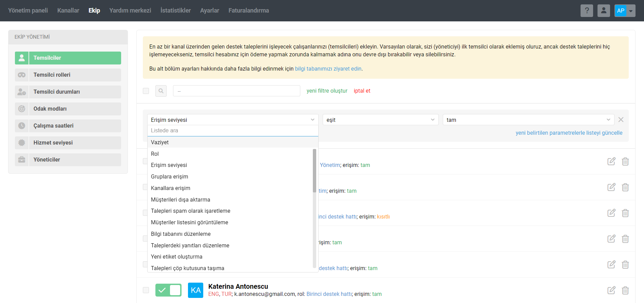
Task: Edit the agent row with Yönetim role
Action: pyautogui.click(x=611, y=162)
